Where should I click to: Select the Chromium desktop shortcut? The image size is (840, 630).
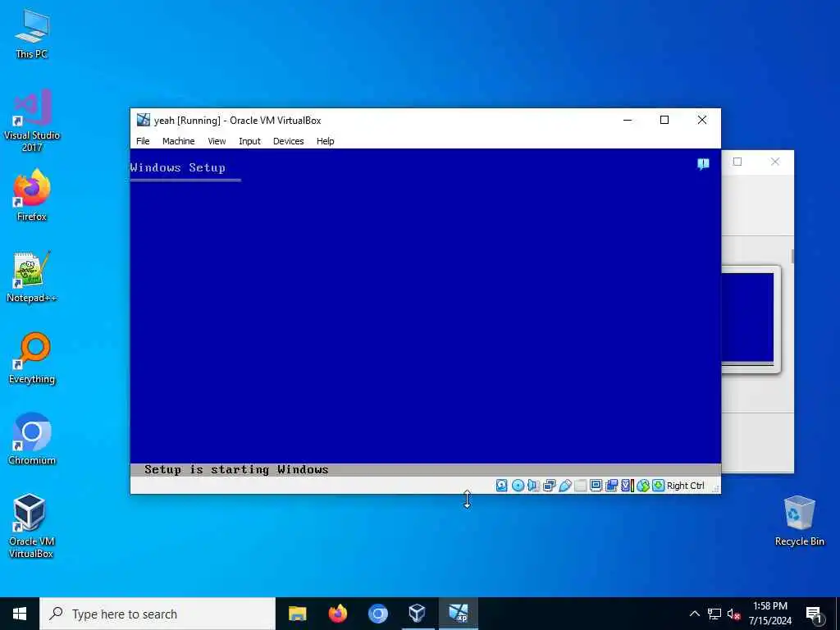(32, 440)
